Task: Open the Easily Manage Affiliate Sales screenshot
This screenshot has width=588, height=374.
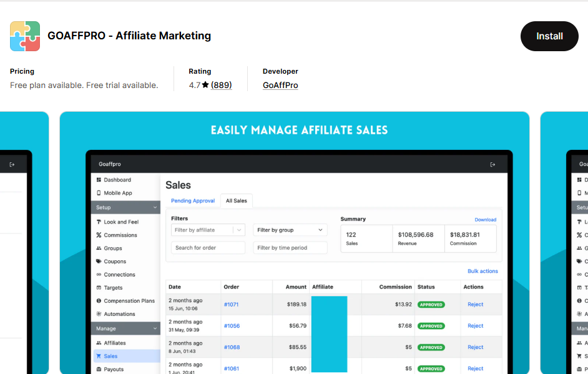Action: pos(295,243)
